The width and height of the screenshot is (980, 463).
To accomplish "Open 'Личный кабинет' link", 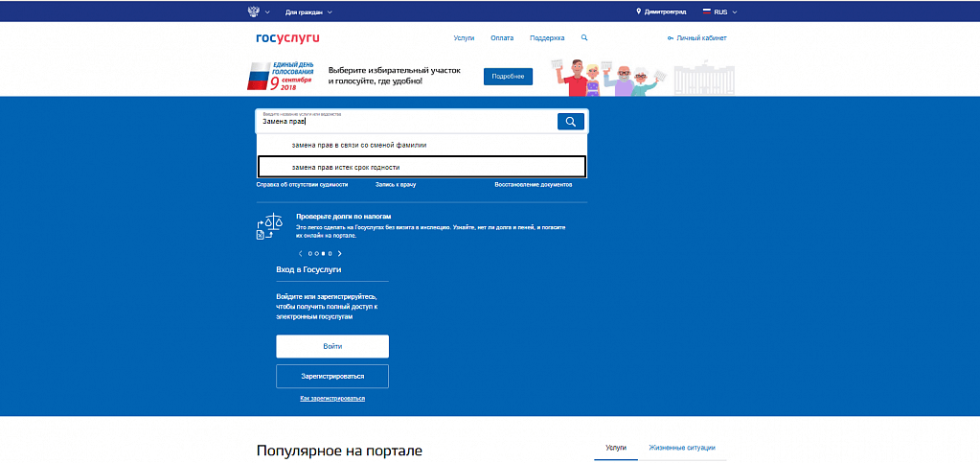I will point(696,37).
